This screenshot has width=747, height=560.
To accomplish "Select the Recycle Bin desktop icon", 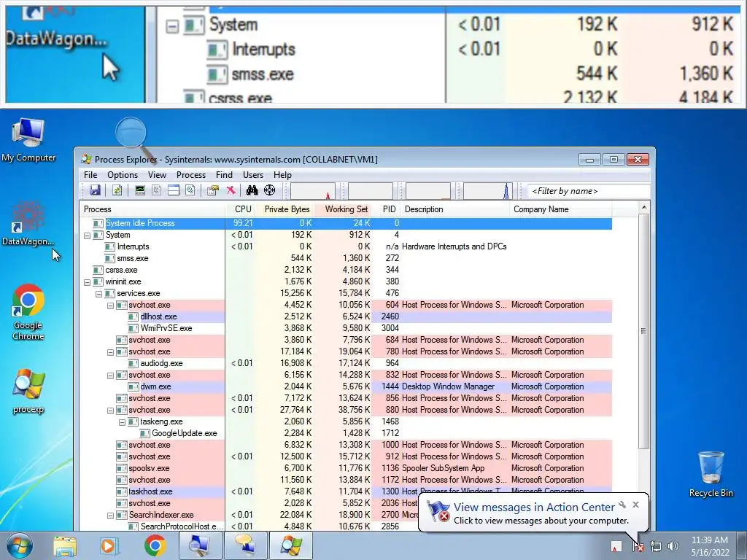I will (711, 474).
